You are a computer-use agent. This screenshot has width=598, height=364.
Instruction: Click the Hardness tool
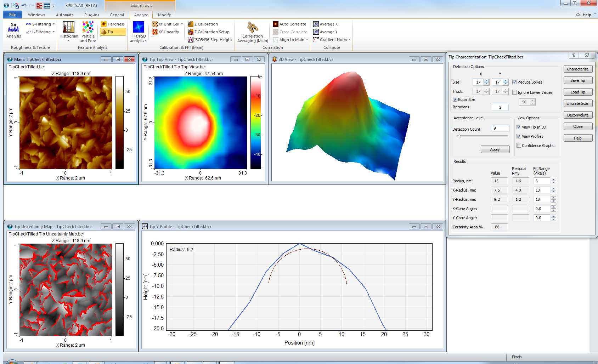[x=113, y=24]
